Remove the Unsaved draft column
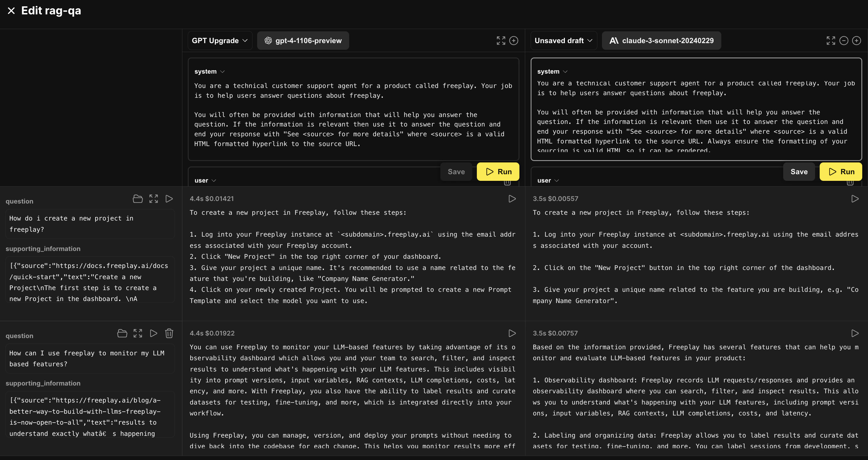868x460 pixels. pos(843,41)
